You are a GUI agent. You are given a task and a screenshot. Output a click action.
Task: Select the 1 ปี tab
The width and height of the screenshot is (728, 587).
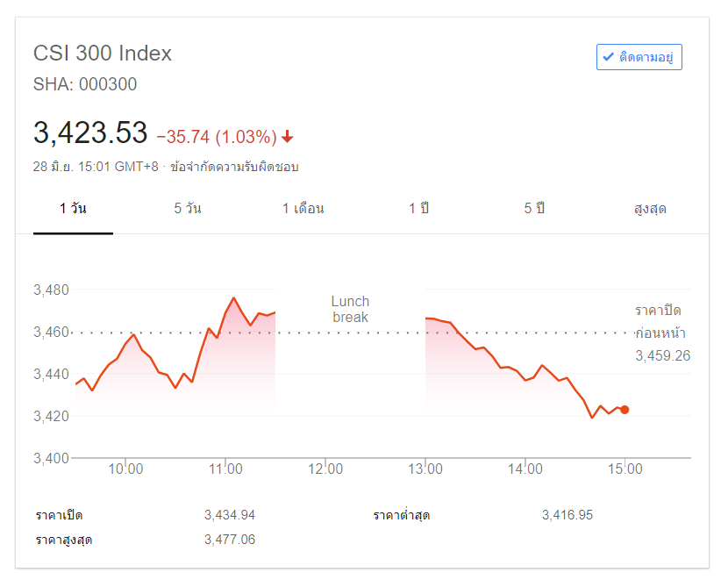(419, 209)
